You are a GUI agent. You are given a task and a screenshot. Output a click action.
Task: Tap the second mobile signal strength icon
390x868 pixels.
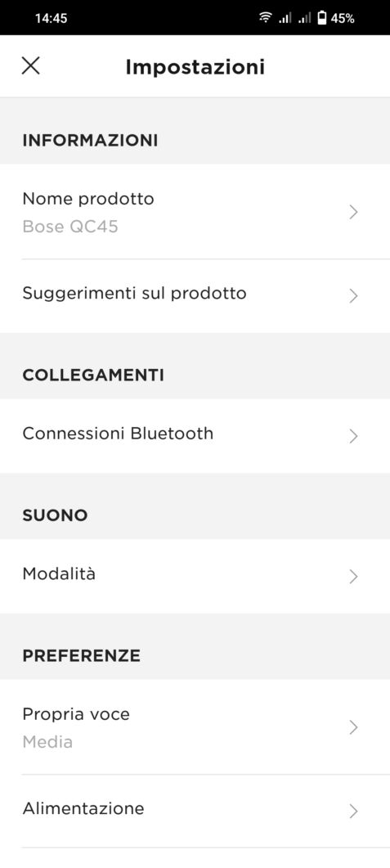point(303,18)
